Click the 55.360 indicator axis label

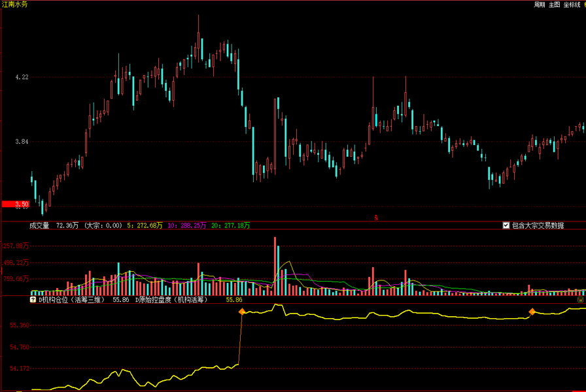20,325
